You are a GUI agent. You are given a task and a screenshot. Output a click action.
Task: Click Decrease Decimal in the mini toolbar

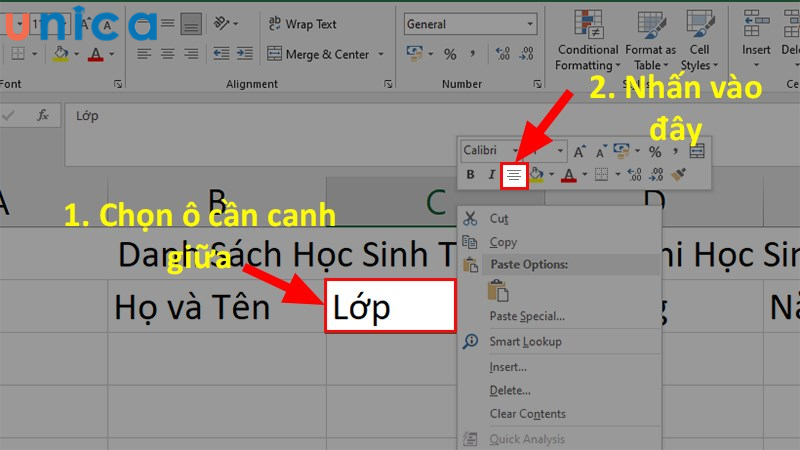point(656,175)
